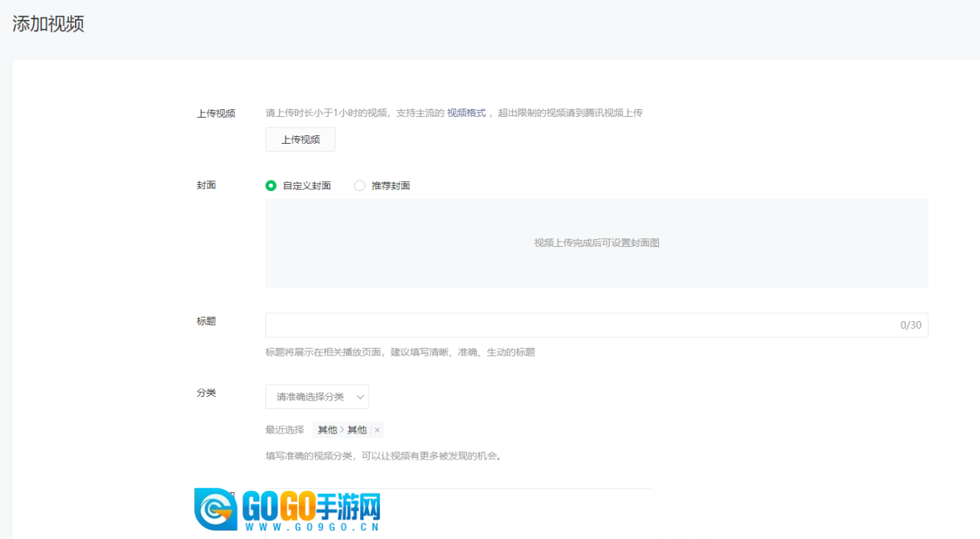
Task: Remove the recent 其他 tag with its x icon
Action: (377, 430)
